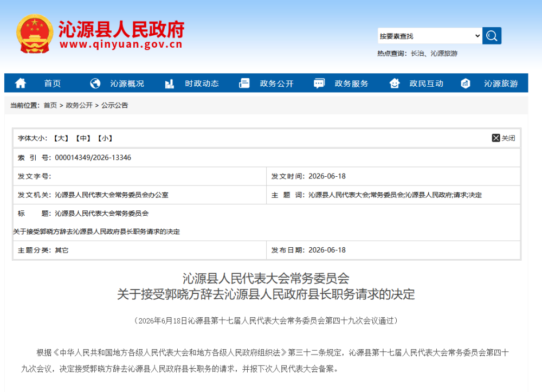This screenshot has height=392, width=542.
Task: Set font size to 【中】
Action: pyautogui.click(x=83, y=138)
